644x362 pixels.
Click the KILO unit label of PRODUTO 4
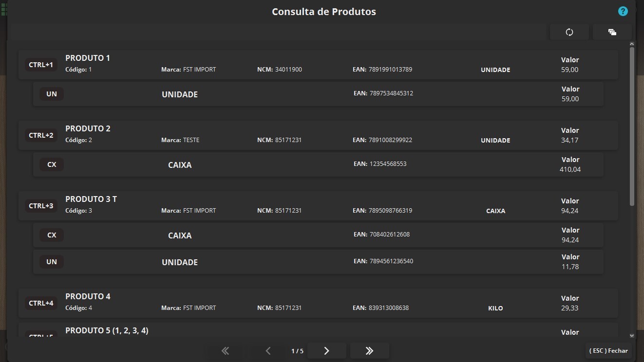(x=495, y=308)
